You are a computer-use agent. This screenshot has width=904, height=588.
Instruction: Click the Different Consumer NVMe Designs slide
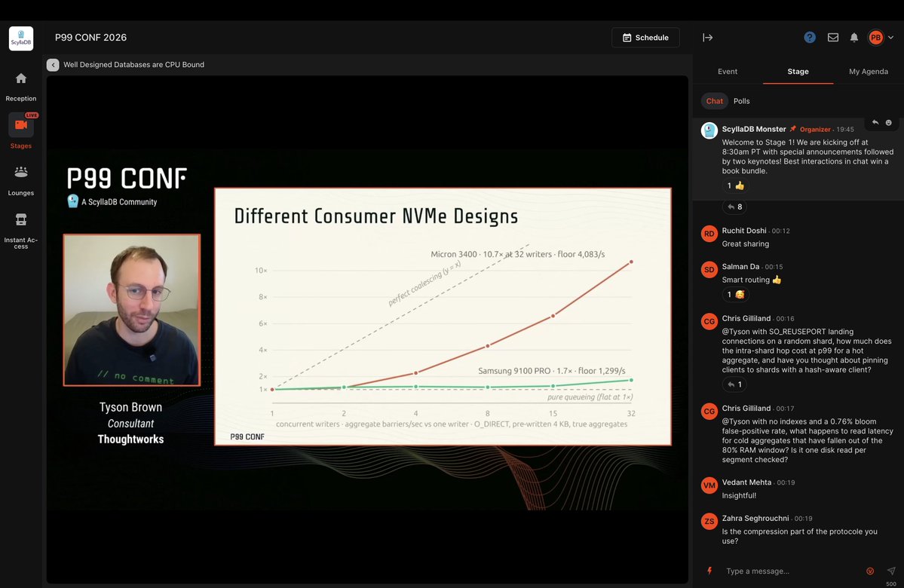(443, 317)
